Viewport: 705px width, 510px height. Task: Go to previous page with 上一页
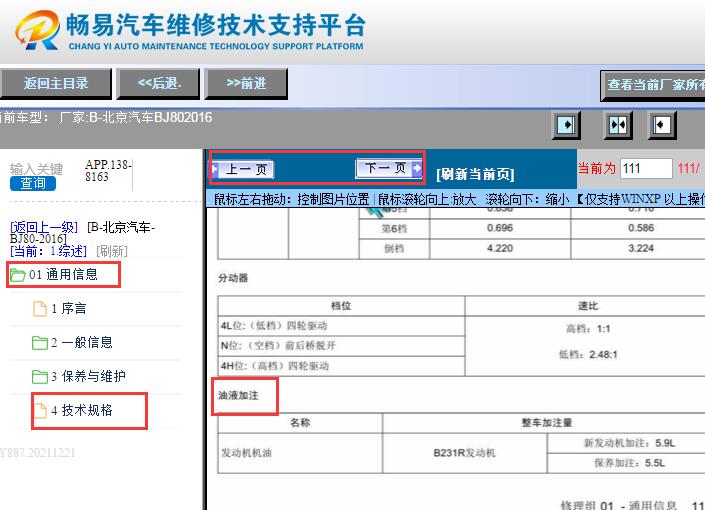point(242,170)
